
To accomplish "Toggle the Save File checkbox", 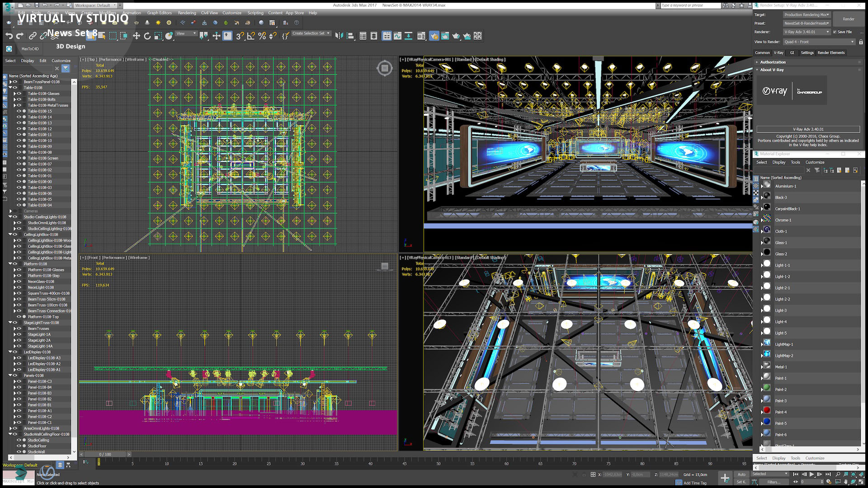I will [835, 32].
